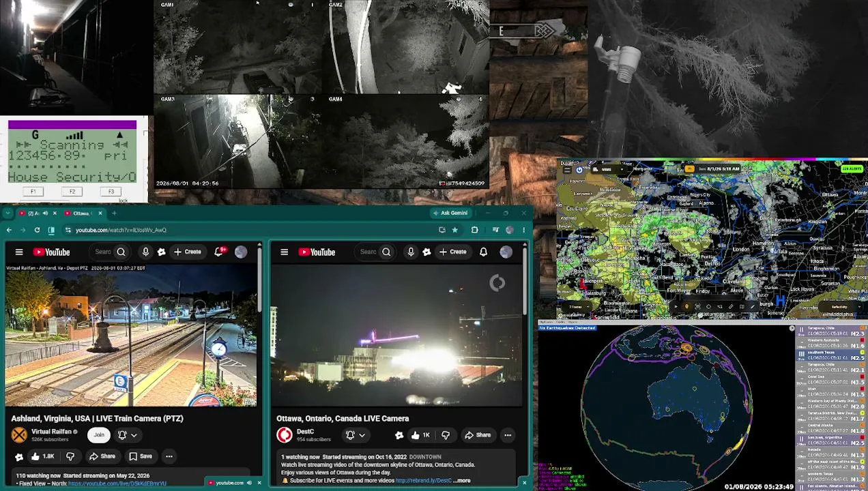The image size is (868, 491).
Task: Like the Ashland video (1.8K)
Action: (42, 456)
